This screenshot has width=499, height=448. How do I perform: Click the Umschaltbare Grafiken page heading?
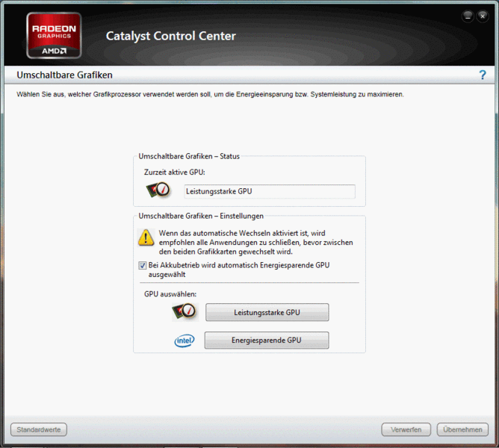64,75
